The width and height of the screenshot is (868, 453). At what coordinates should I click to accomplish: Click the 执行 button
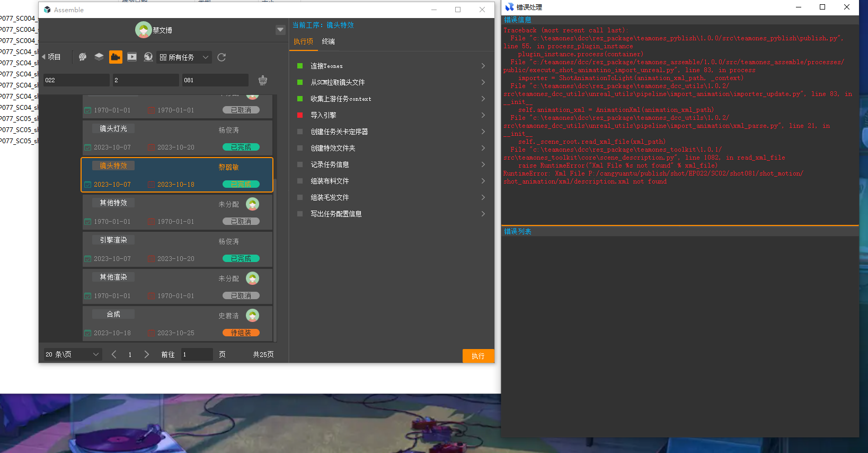point(478,356)
